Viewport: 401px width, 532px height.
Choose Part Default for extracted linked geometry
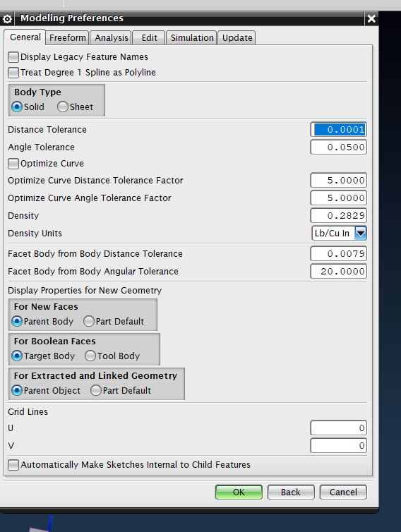point(96,390)
